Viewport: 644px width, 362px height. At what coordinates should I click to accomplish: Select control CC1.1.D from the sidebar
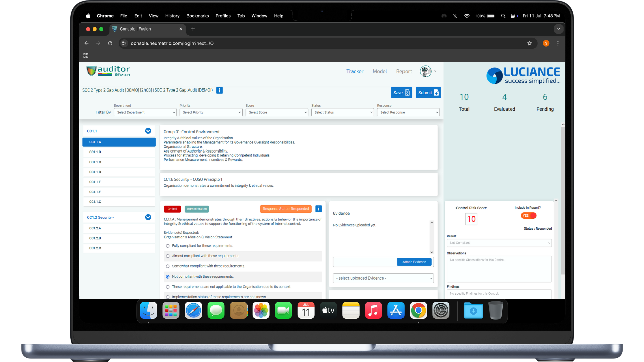(x=119, y=172)
